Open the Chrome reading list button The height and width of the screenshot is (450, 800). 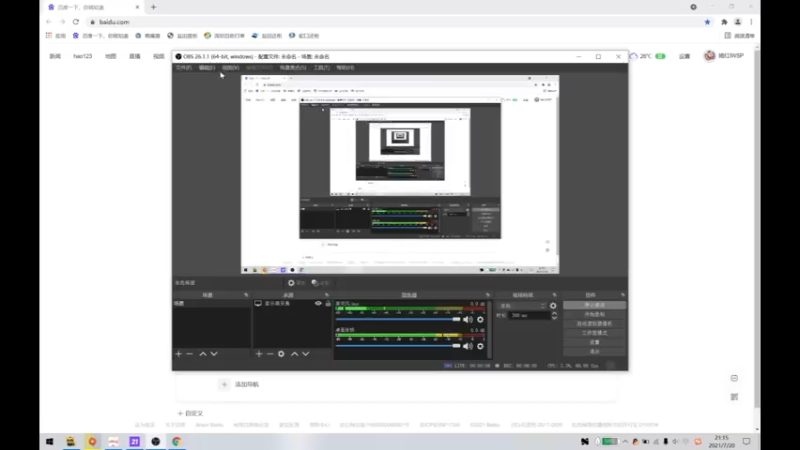[x=739, y=36]
